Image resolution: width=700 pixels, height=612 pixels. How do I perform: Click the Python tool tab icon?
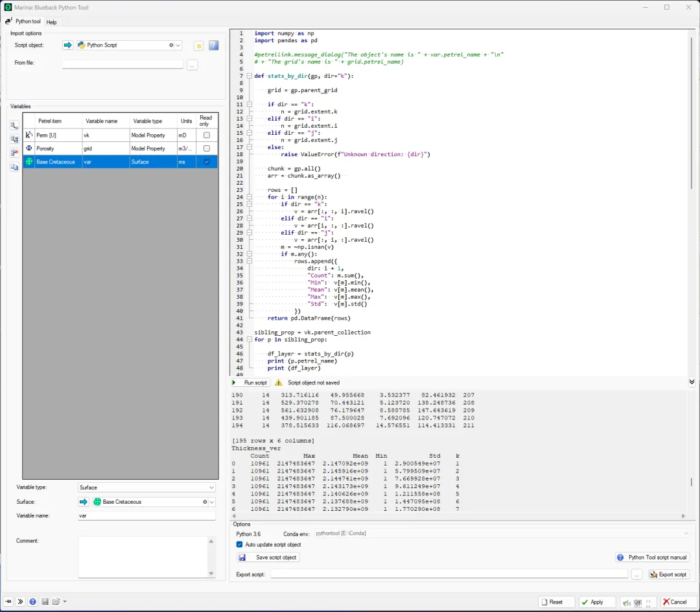[8, 21]
